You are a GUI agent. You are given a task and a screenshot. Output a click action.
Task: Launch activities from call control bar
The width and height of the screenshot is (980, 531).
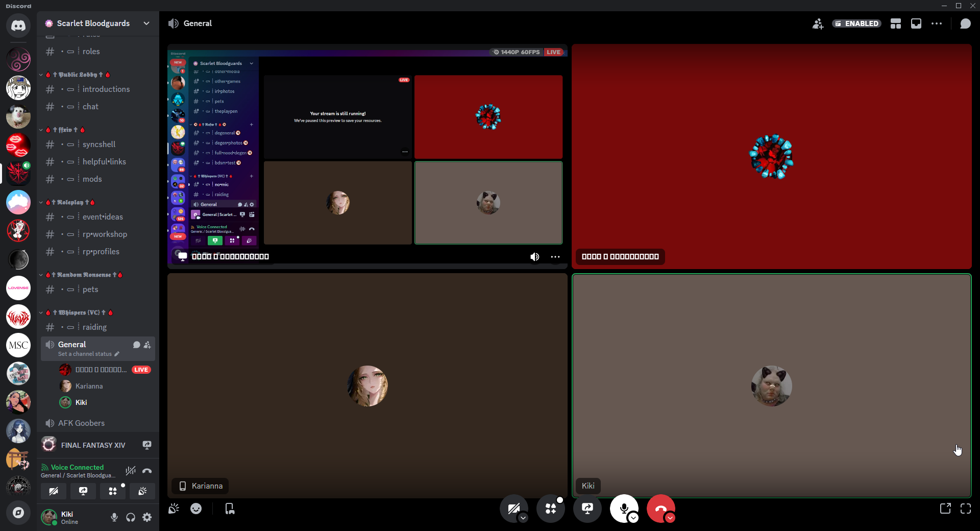pyautogui.click(x=551, y=509)
